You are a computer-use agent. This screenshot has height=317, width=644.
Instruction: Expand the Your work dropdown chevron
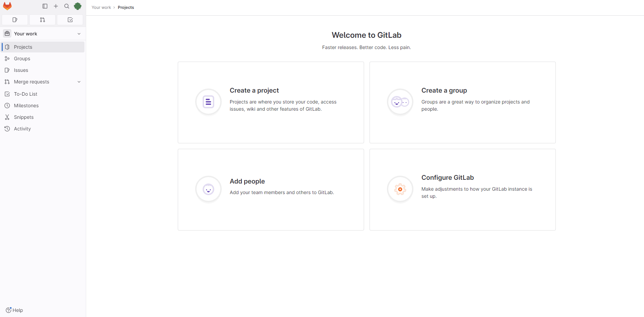pos(79,34)
